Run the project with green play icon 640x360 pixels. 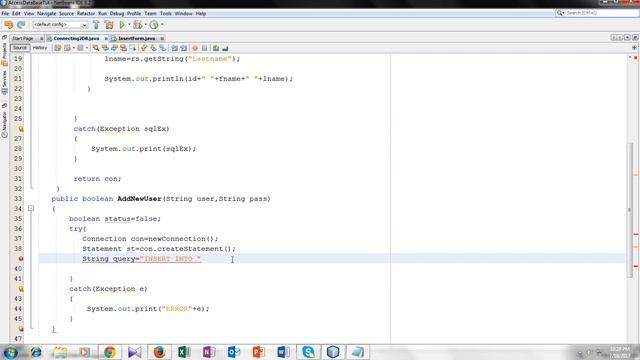pyautogui.click(x=122, y=25)
